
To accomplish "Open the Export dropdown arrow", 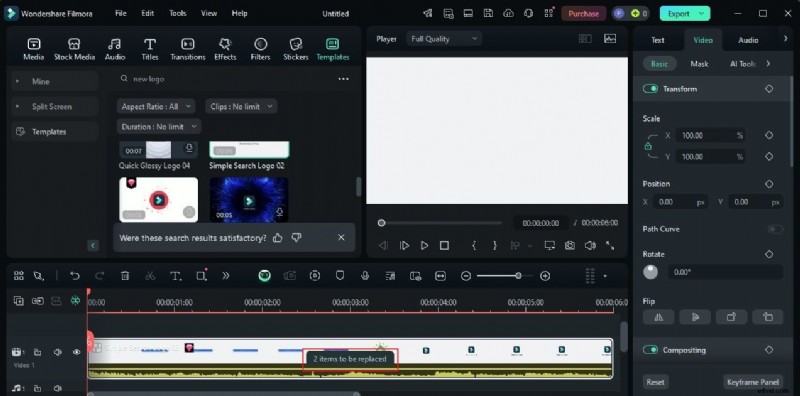I will (703, 14).
